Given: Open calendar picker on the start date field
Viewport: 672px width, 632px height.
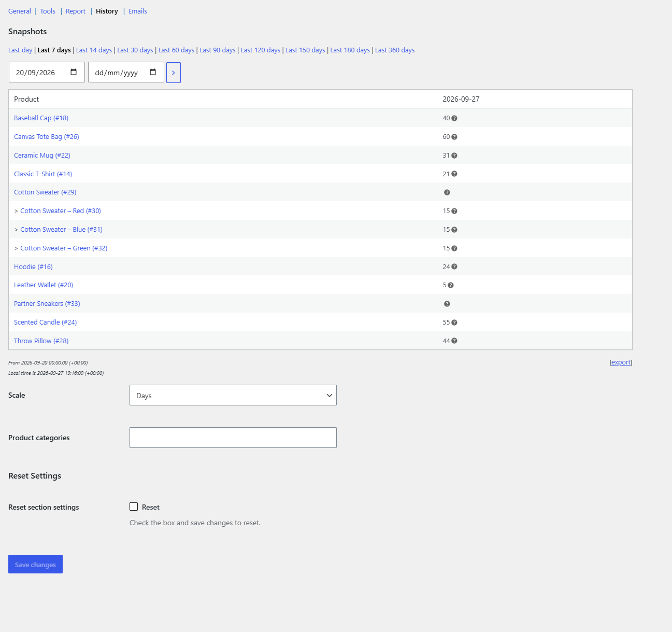Looking at the screenshot, I should point(74,72).
